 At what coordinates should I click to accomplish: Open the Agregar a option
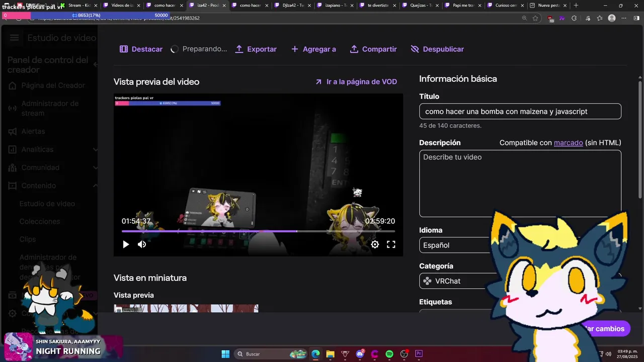coord(313,49)
